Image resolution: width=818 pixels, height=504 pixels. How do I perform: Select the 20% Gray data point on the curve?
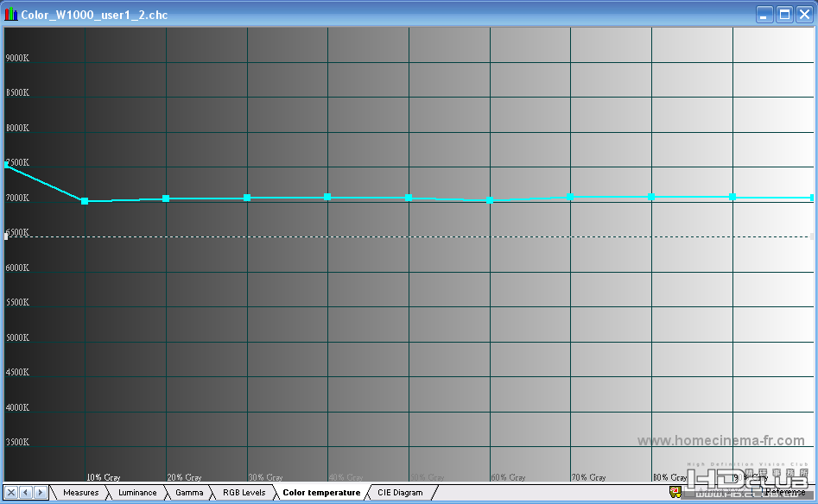tap(166, 198)
